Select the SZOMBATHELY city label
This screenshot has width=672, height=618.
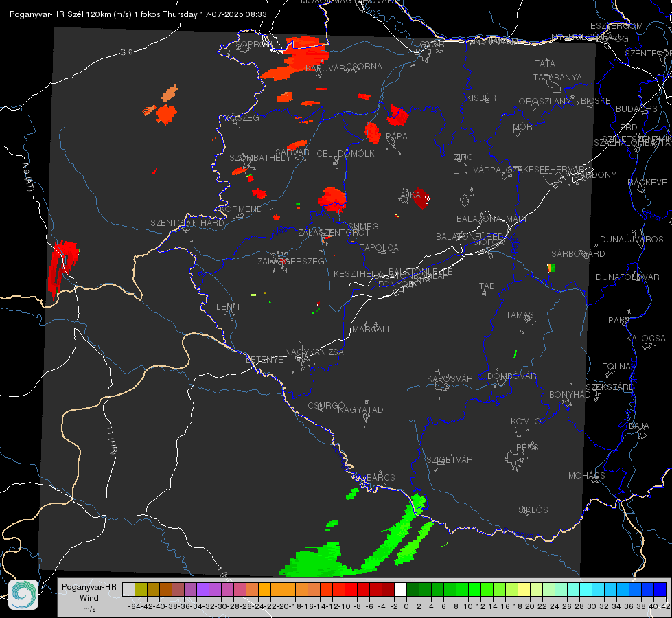[x=260, y=157]
